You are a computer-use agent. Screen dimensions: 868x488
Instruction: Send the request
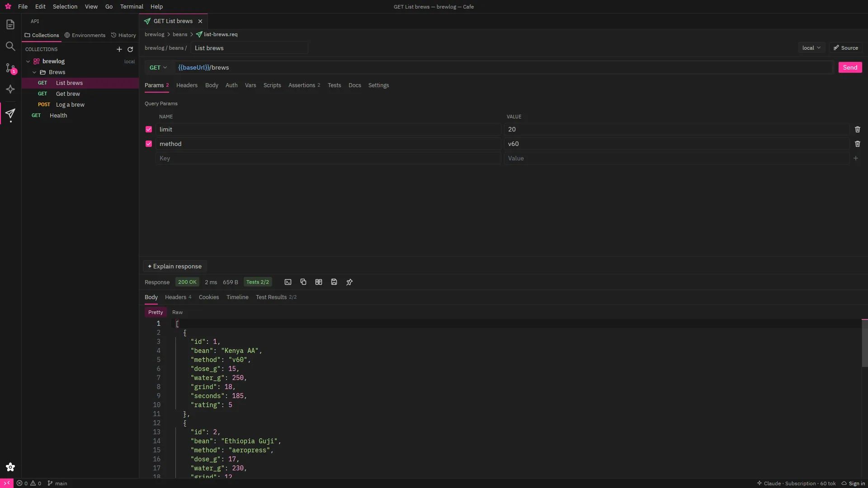click(x=850, y=67)
